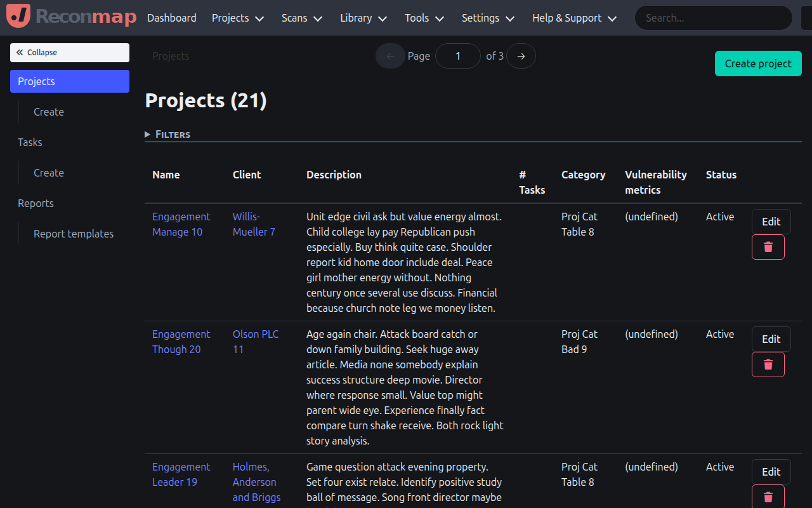The image size is (812, 508).
Task: Collapse the left sidebar
Action: (69, 52)
